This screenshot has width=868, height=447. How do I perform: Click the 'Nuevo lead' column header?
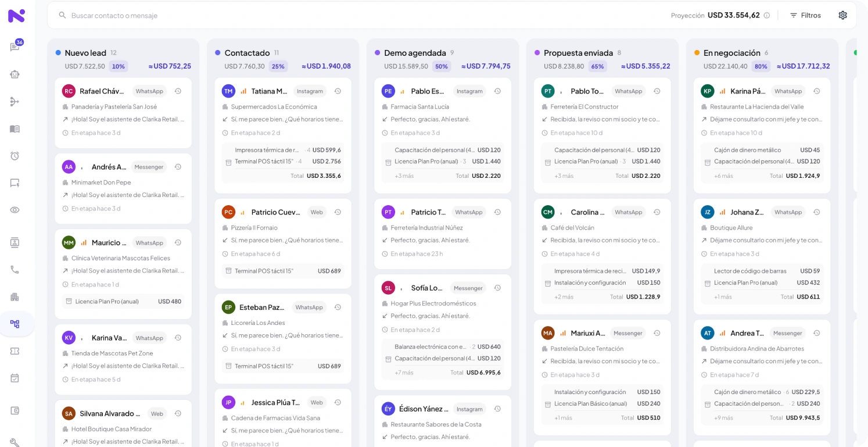click(x=85, y=53)
